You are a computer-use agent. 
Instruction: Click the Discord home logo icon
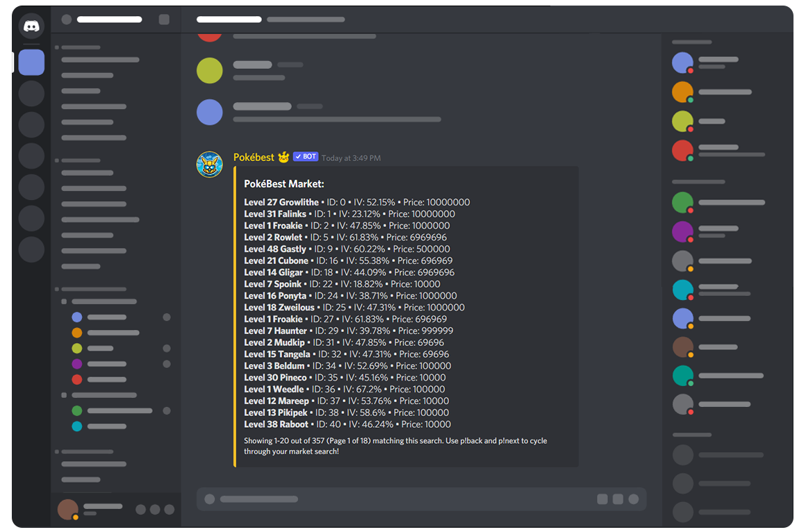pos(31,26)
